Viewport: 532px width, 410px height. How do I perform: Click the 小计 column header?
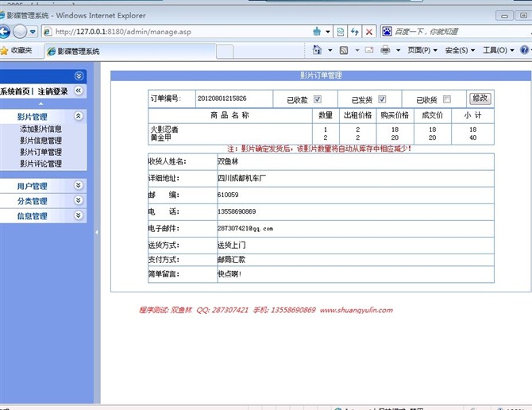point(473,115)
